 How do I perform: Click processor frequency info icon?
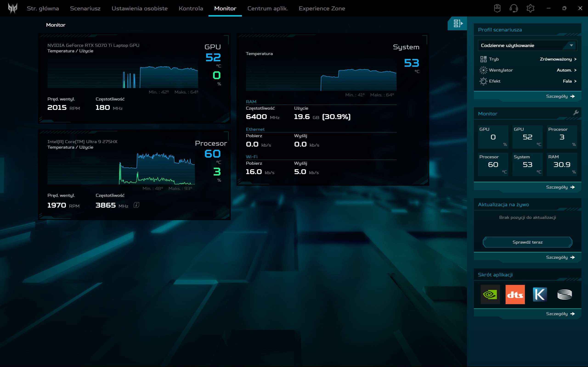coord(136,205)
